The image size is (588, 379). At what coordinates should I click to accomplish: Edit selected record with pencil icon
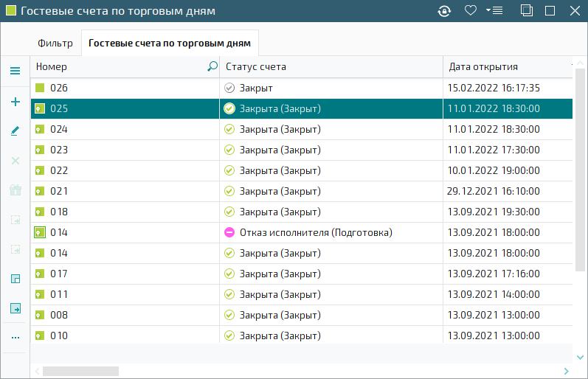coord(15,131)
